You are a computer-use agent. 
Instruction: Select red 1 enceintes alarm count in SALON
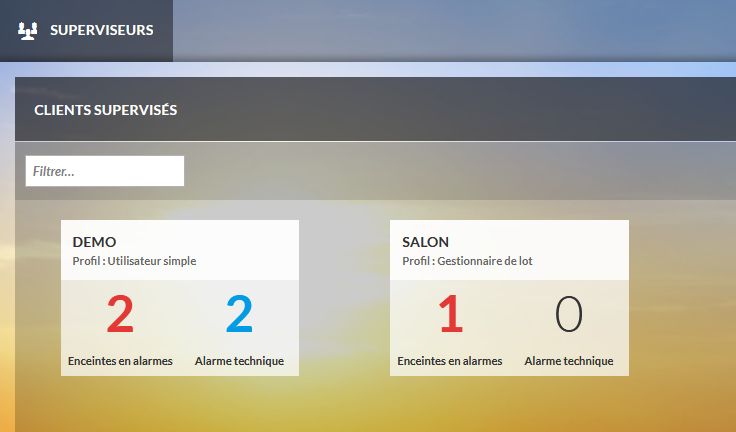pyautogui.click(x=451, y=314)
